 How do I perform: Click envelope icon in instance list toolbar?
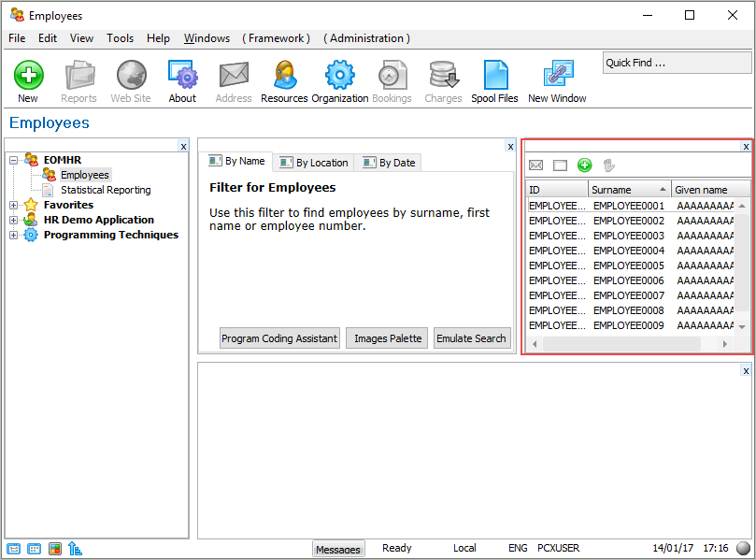[535, 165]
